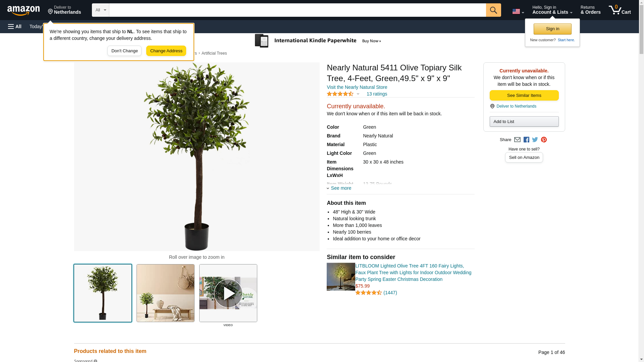Click the search magnifier button
The image size is (644, 362).
point(493,10)
